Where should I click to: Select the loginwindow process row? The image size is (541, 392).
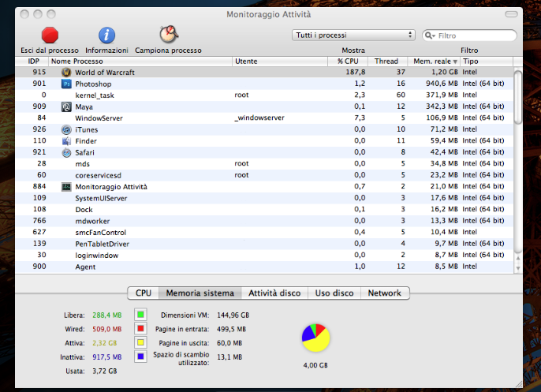pyautogui.click(x=264, y=255)
